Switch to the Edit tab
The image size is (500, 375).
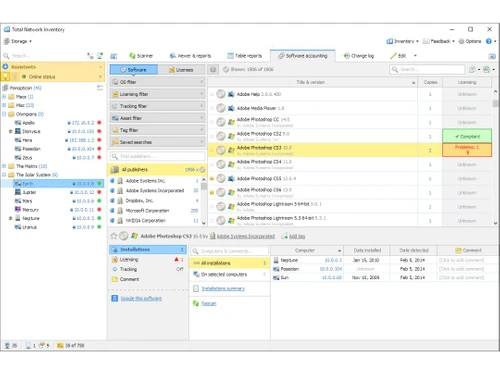398,56
